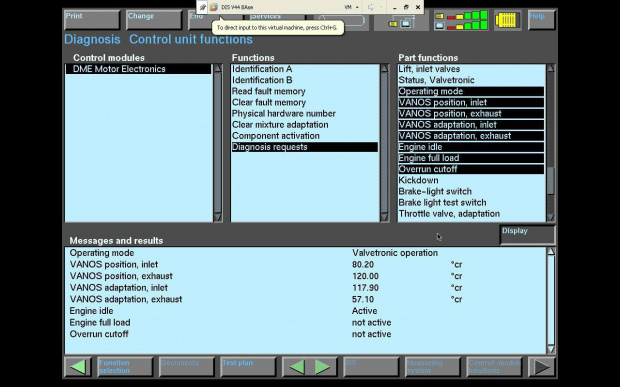
Task: Click the green left page arrow
Action: point(297,367)
